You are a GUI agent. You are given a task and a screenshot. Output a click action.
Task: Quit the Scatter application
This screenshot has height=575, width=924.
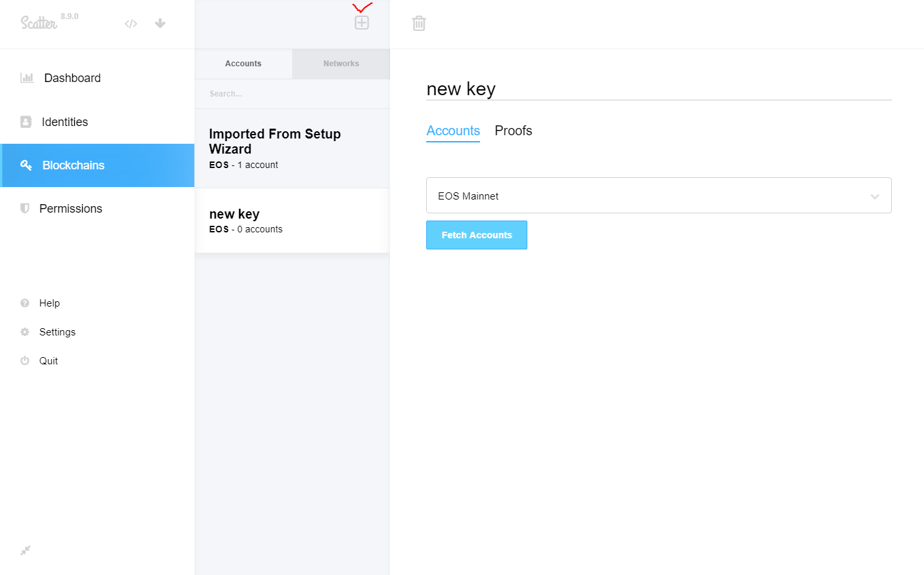click(48, 361)
